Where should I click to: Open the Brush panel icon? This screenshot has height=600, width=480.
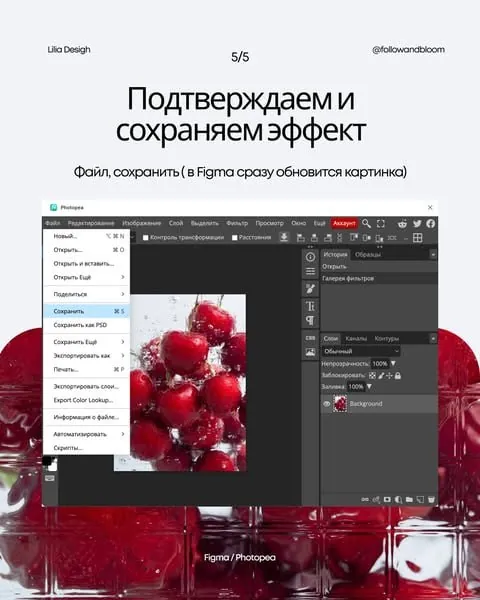(310, 289)
